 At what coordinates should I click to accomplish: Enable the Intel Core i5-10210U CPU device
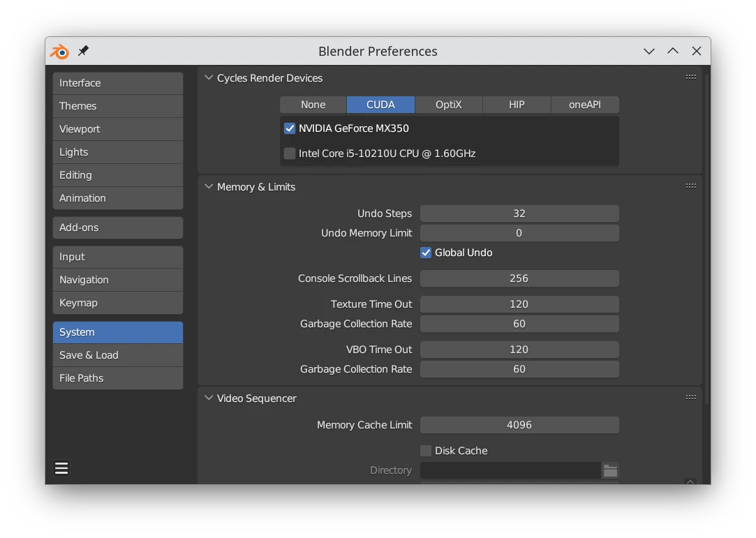click(x=290, y=154)
